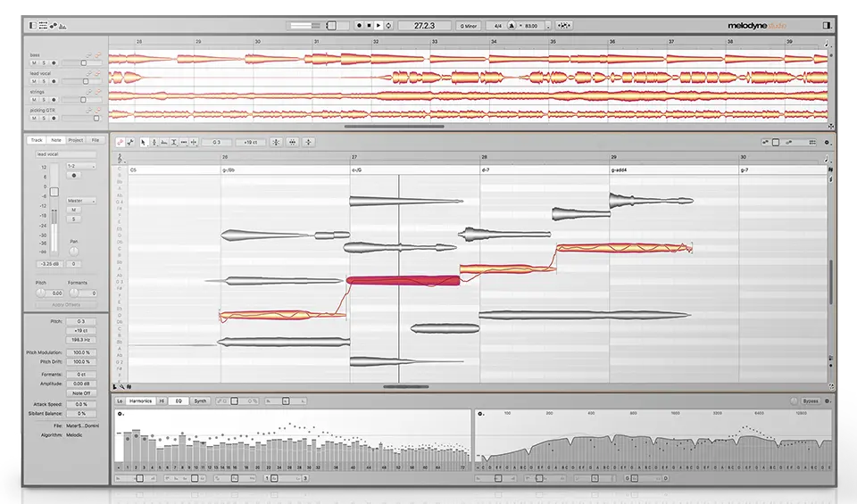Select the Synth tab in sound editor
This screenshot has width=857, height=504.
(200, 401)
